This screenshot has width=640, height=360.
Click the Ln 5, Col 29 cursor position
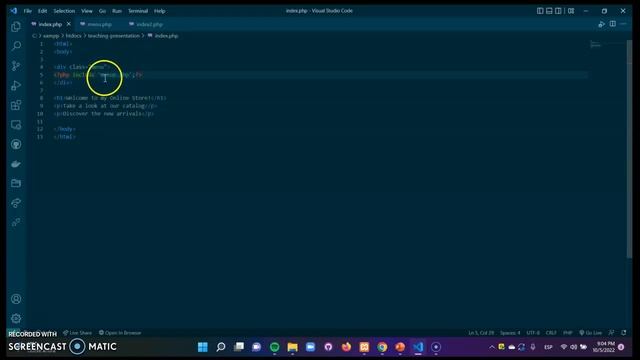(481, 333)
